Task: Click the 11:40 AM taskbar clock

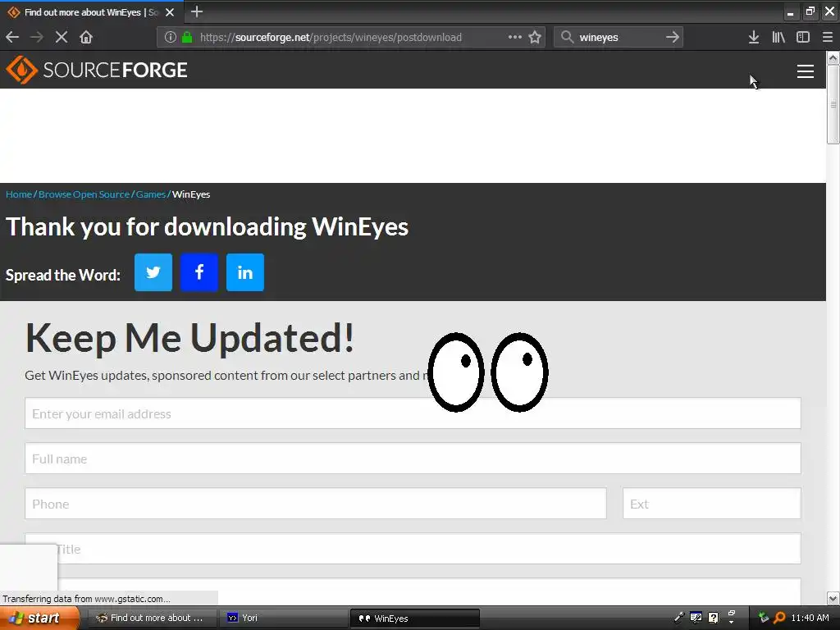Action: click(810, 618)
